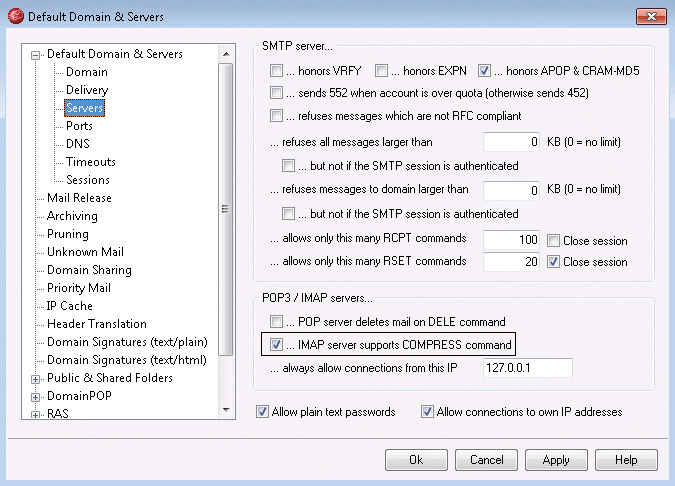Click the Apply button

pyautogui.click(x=556, y=460)
